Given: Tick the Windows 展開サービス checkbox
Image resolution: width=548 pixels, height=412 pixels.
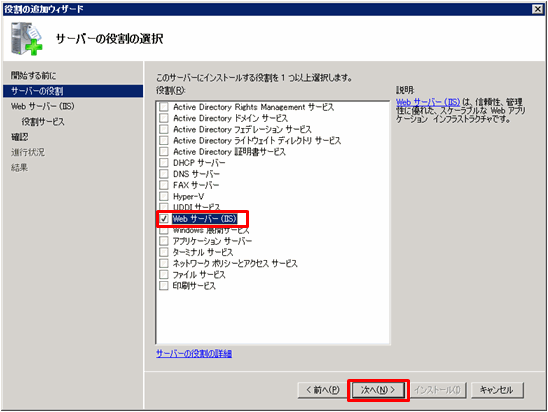Looking at the screenshot, I should [164, 231].
